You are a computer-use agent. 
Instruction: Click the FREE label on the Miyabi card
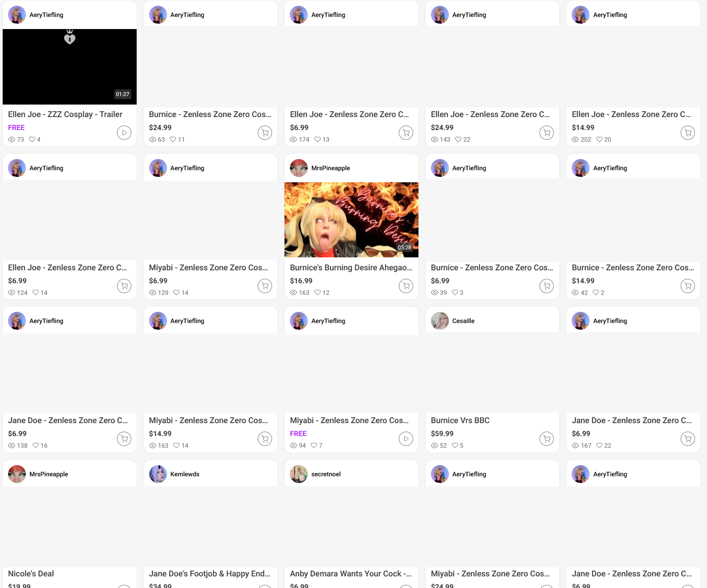298,433
